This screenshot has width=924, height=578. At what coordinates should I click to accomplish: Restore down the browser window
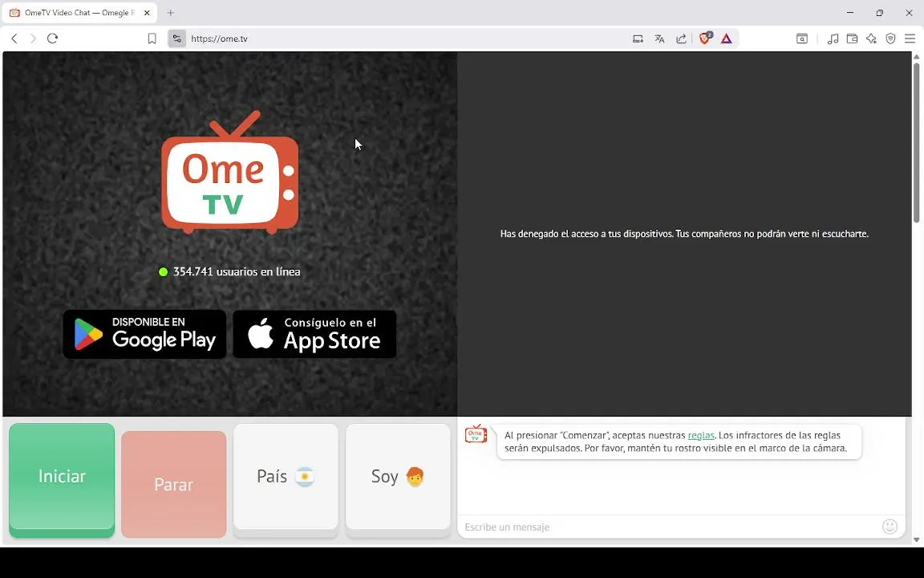879,12
